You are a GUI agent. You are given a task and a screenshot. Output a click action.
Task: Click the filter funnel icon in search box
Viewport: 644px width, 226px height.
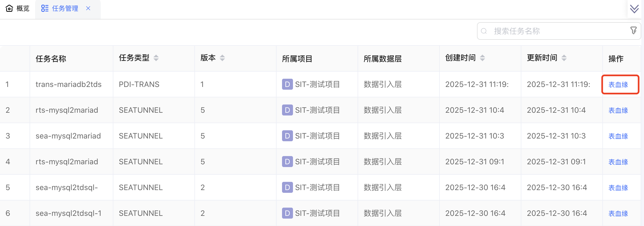(633, 30)
